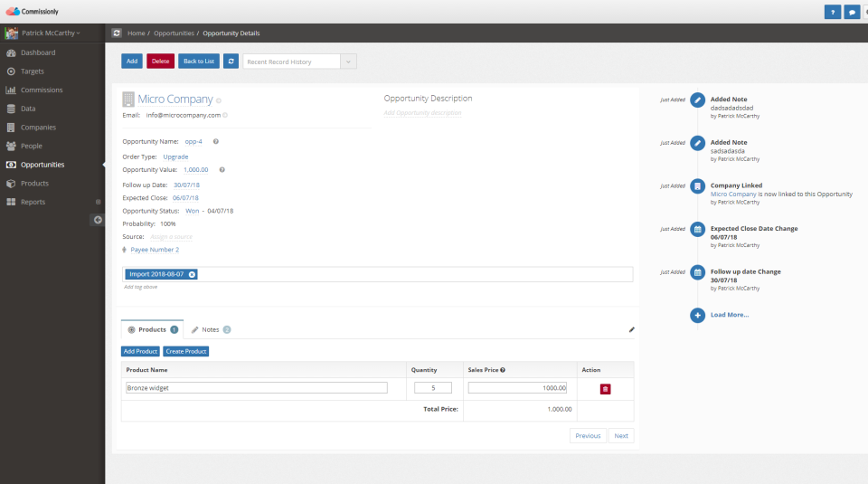
Task: Click Load More in the activity timeline
Action: coord(730,315)
